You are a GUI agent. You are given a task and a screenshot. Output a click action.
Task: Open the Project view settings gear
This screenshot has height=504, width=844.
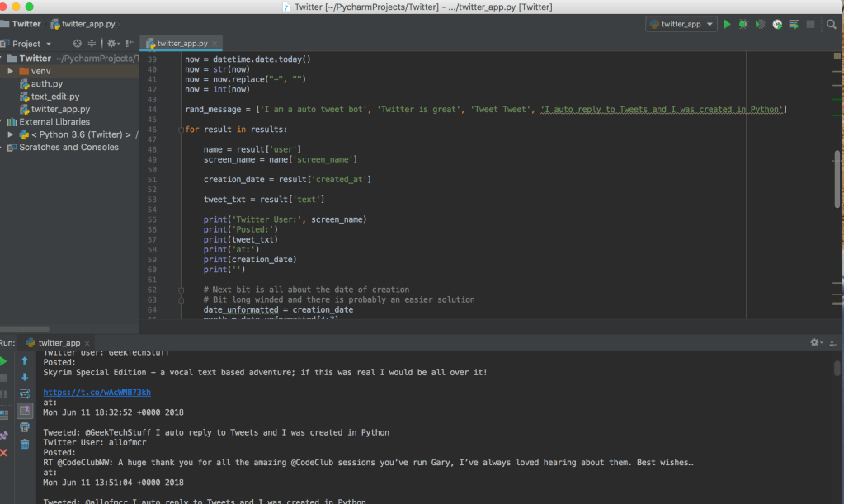(112, 44)
